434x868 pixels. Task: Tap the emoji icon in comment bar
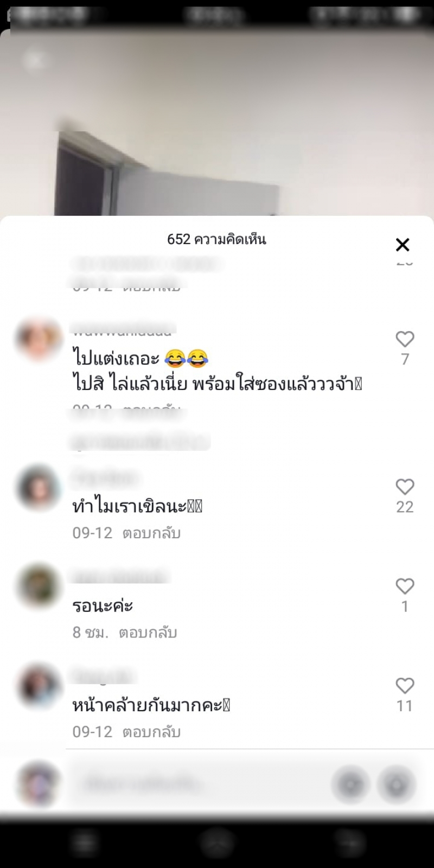pos(397,784)
